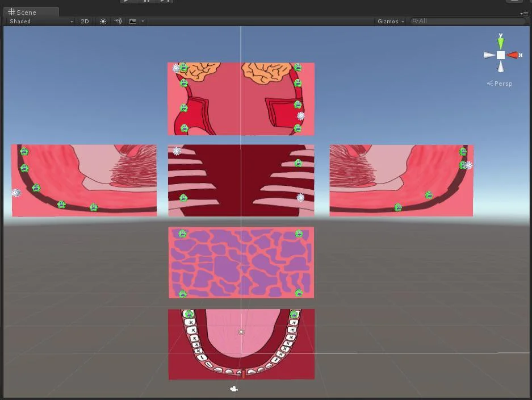
Task: Select the green monster gizmo at the rib sprite's lower-left
Action: [x=183, y=198]
